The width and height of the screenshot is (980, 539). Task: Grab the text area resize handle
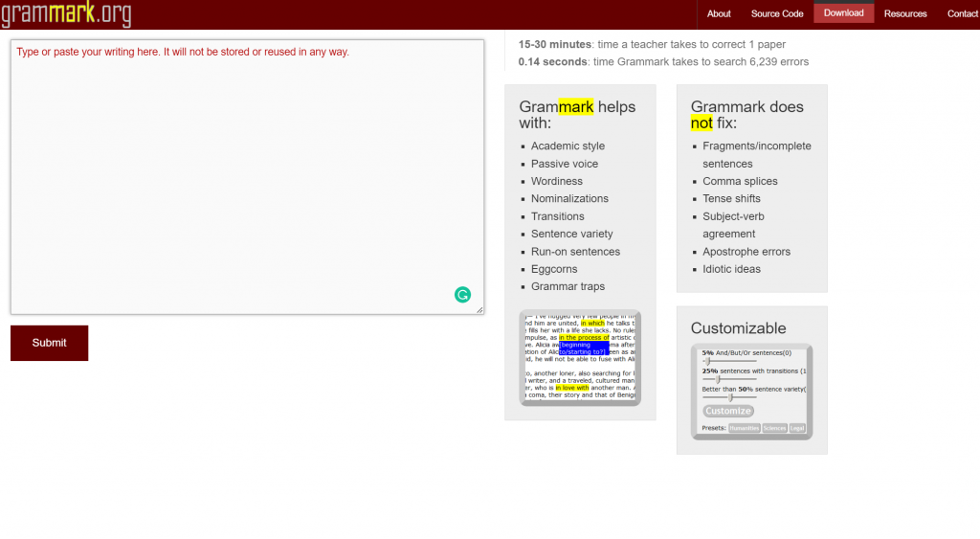point(479,309)
